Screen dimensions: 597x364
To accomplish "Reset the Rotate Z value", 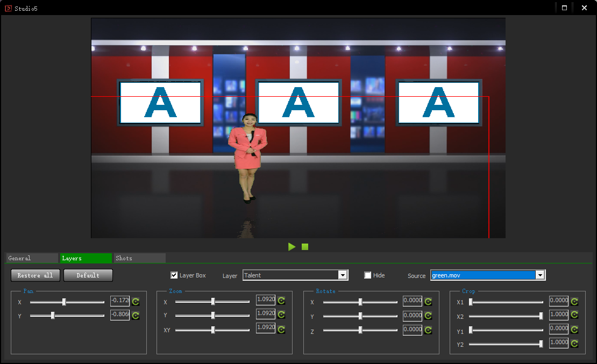I will 428,330.
